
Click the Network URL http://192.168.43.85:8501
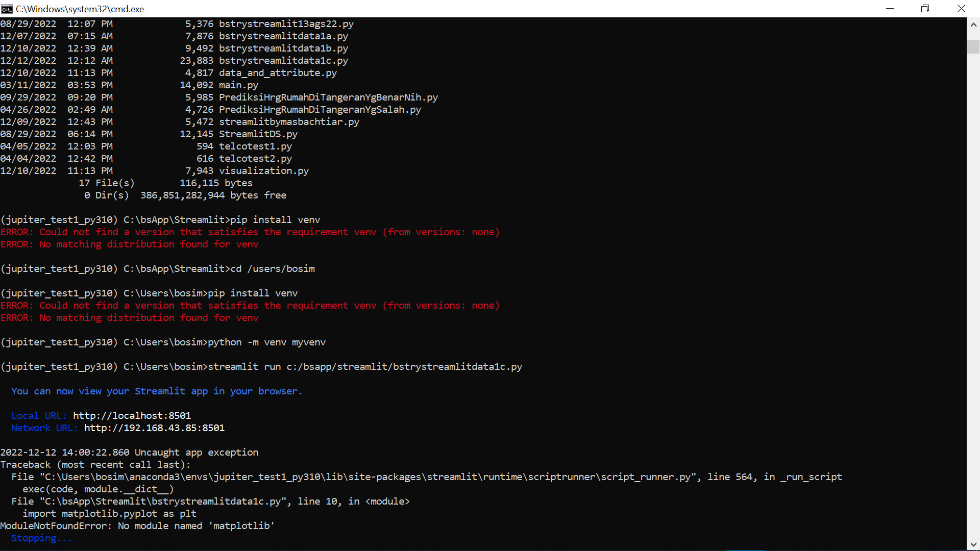pos(154,428)
